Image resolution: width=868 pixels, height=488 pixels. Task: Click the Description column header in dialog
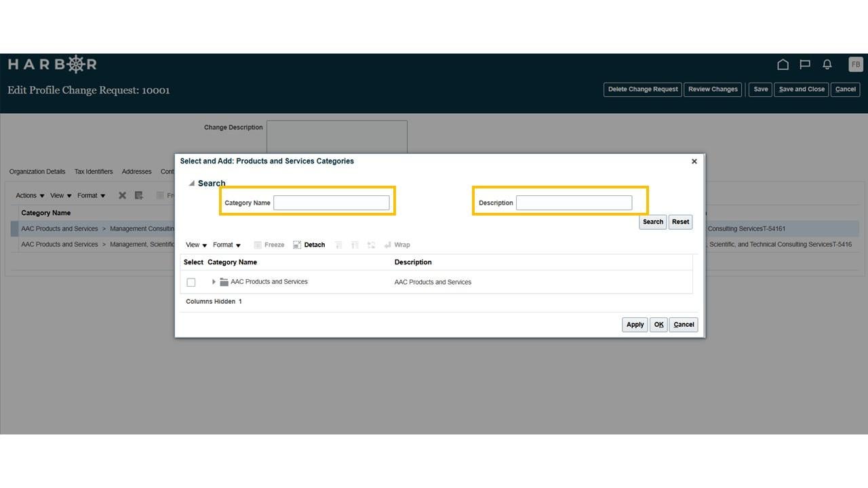pos(413,262)
